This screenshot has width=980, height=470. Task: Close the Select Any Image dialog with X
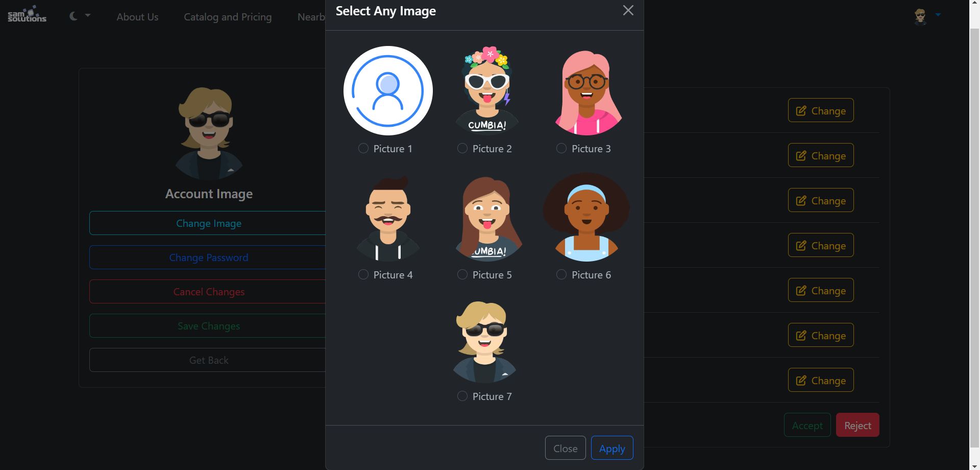628,11
